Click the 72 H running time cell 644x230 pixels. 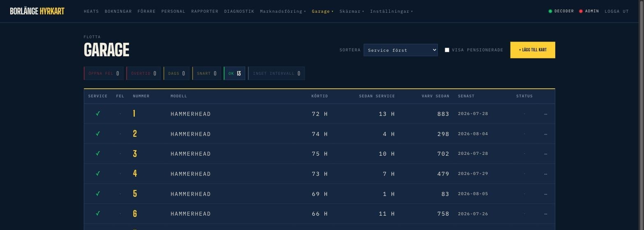[320, 114]
